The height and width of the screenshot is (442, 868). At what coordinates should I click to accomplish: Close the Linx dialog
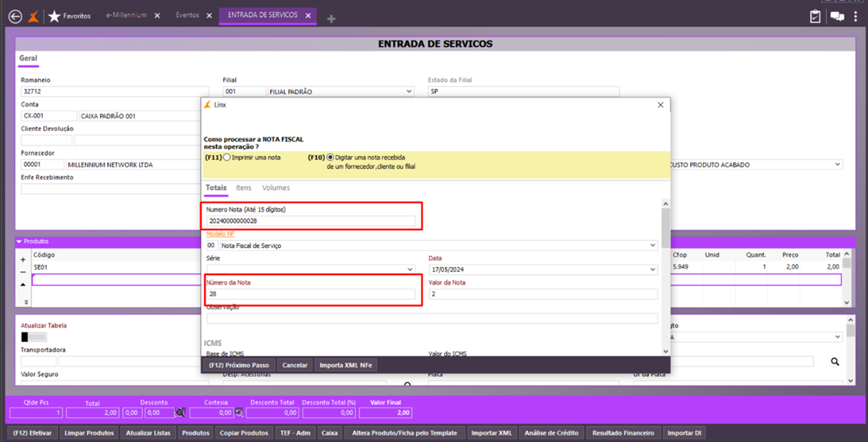[661, 105]
